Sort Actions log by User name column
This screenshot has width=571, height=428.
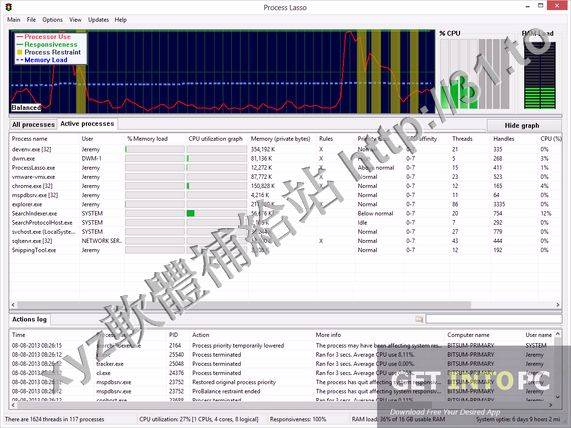click(x=539, y=335)
